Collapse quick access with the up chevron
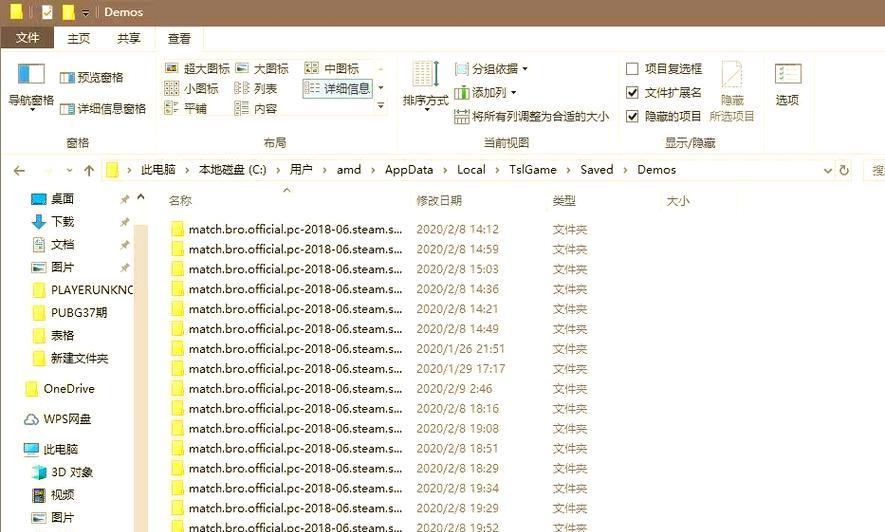Image resolution: width=885 pixels, height=532 pixels. 141,197
